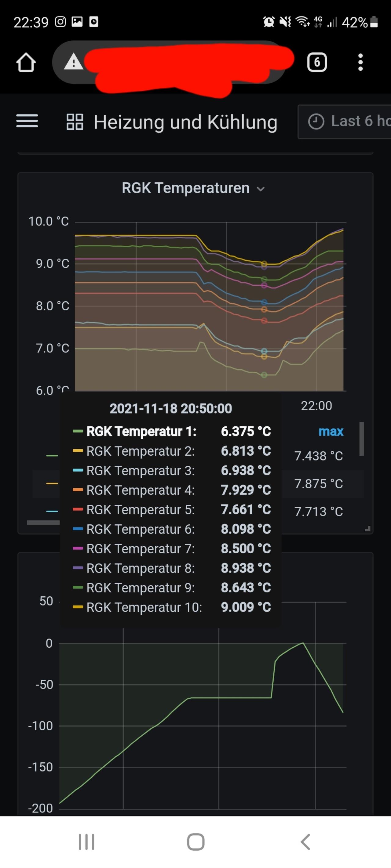The height and width of the screenshot is (868, 391).
Task: Open the Grafana hamburger sidebar menu
Action: (x=27, y=121)
